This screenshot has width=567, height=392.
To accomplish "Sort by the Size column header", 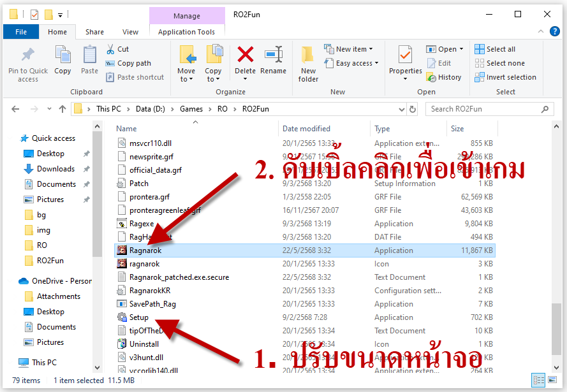I will coord(457,129).
